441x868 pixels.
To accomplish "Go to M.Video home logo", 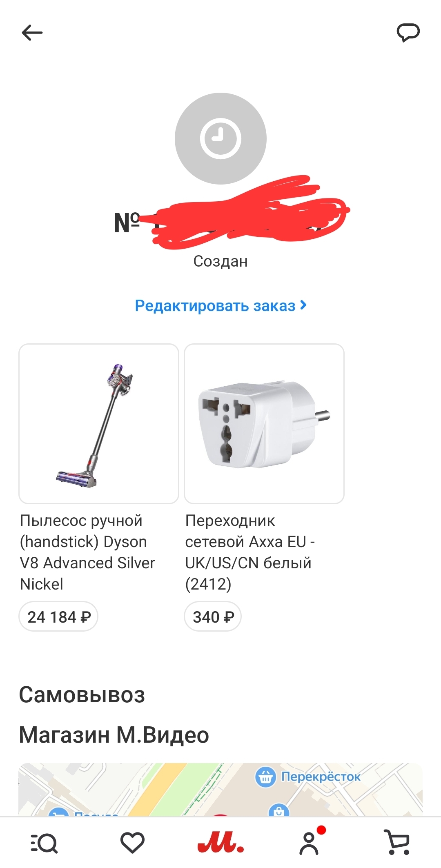I will tap(220, 843).
